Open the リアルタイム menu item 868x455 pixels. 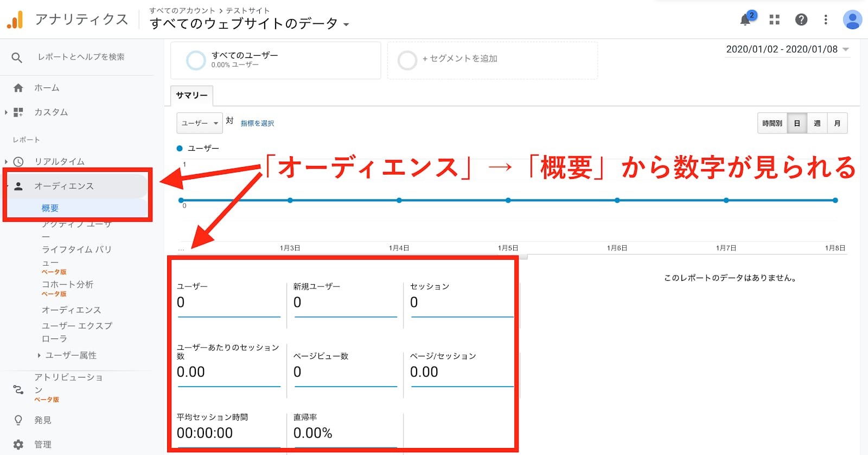(x=59, y=162)
